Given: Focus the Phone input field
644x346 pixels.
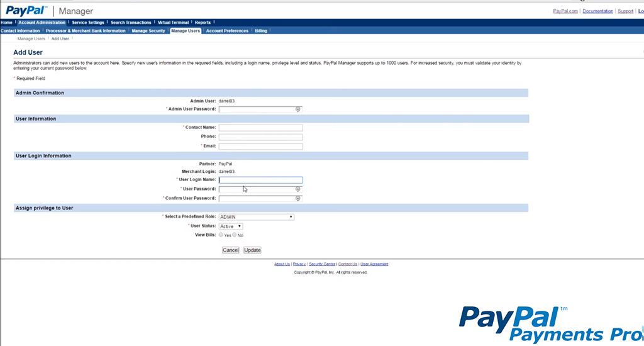Looking at the screenshot, I should (260, 137).
